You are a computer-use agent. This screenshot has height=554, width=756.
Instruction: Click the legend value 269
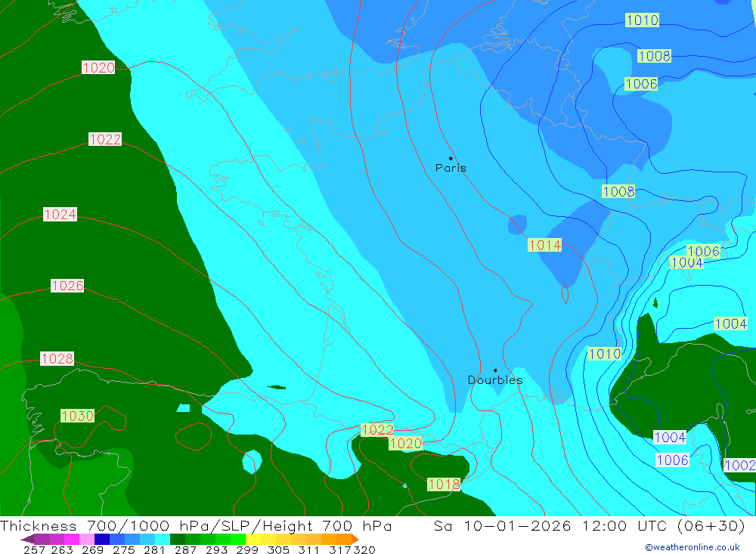click(x=92, y=549)
